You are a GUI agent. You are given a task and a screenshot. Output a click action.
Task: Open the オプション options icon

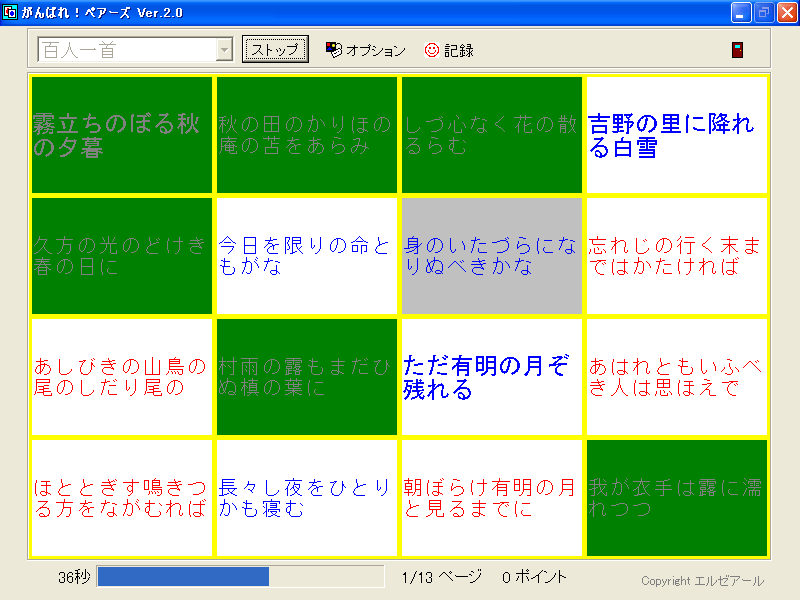click(335, 50)
